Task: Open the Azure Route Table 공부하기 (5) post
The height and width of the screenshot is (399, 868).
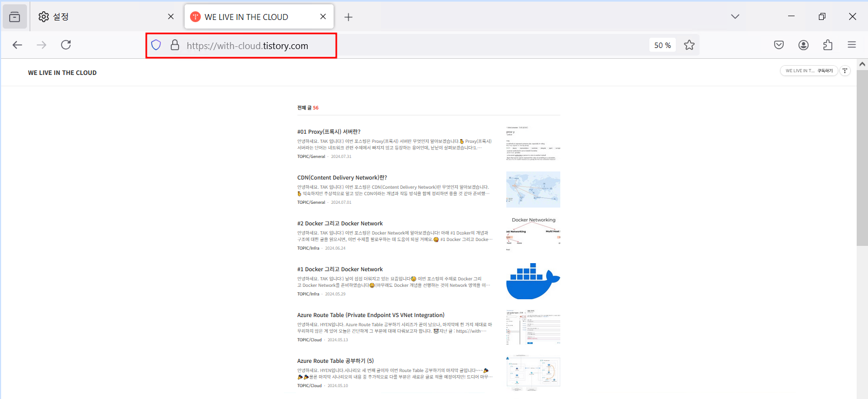Action: [x=335, y=361]
